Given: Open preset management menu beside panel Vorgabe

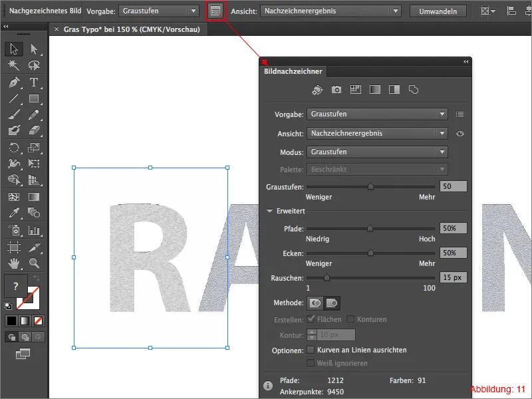Looking at the screenshot, I should (460, 114).
